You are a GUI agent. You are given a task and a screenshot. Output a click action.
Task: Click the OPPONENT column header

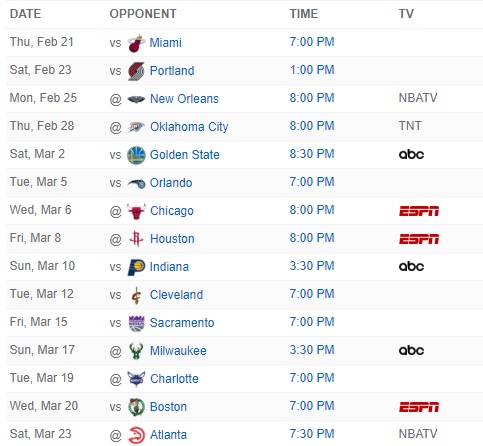(x=143, y=14)
